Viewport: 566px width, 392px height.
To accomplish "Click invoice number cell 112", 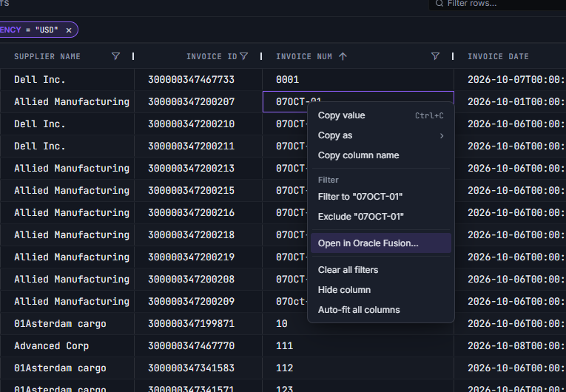I will (358, 368).
